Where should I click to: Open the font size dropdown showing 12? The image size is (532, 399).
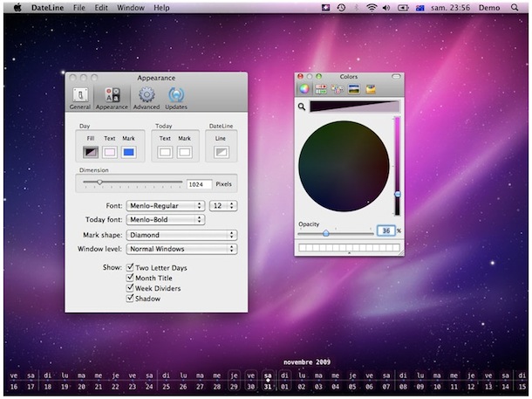click(223, 206)
